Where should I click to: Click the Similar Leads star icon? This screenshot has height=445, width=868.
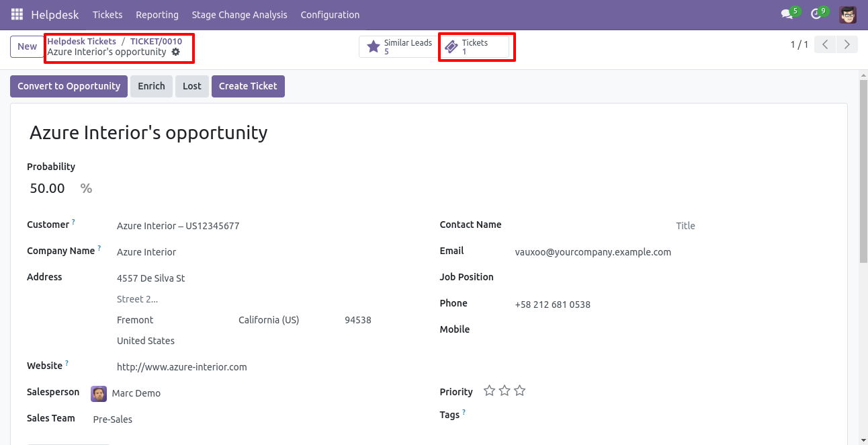374,46
